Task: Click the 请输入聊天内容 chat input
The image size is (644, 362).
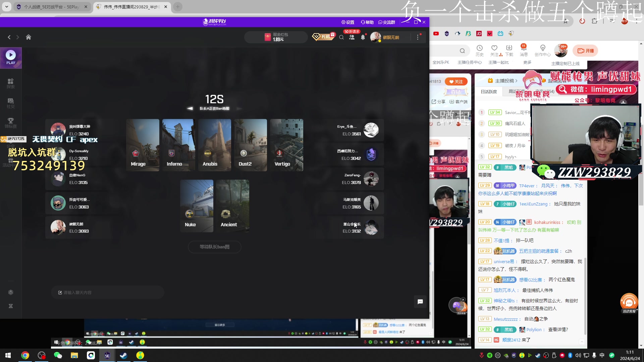Action: (108, 293)
